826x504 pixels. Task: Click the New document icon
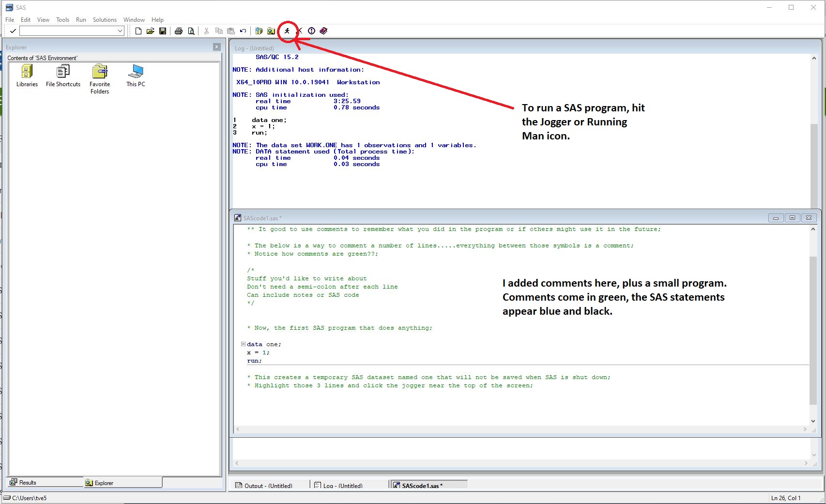coord(138,31)
